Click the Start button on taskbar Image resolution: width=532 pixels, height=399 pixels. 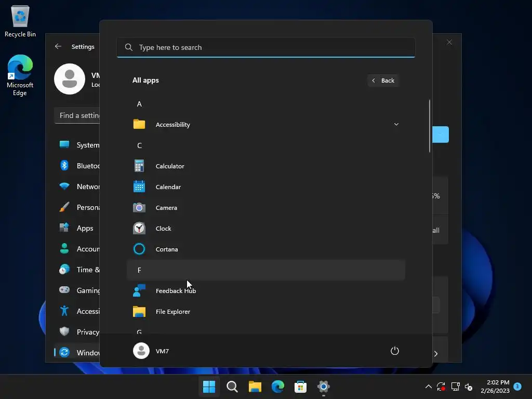pos(209,387)
